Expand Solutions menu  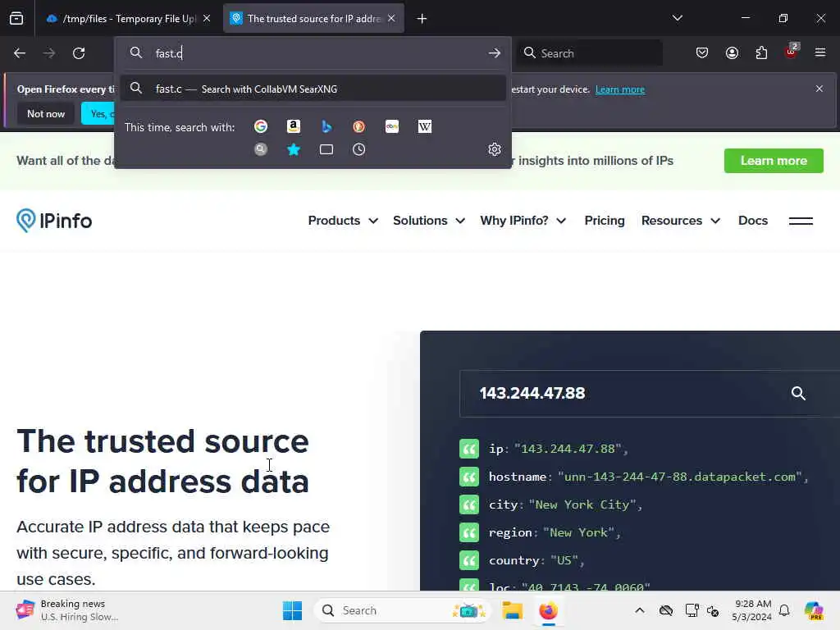428,221
